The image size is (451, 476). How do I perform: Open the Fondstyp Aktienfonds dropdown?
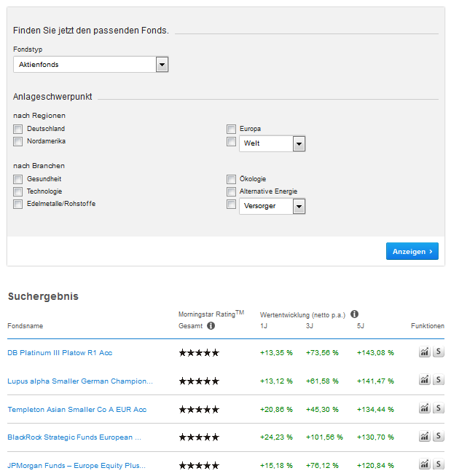point(162,65)
